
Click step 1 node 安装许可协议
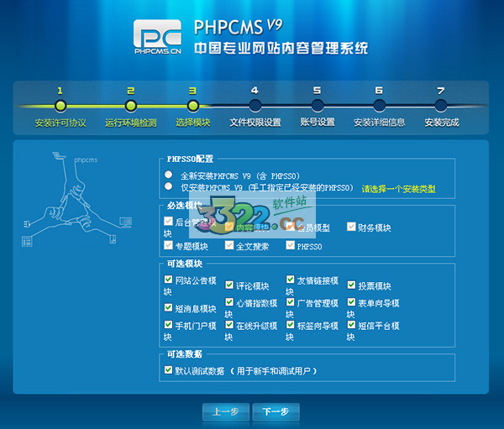[x=60, y=106]
